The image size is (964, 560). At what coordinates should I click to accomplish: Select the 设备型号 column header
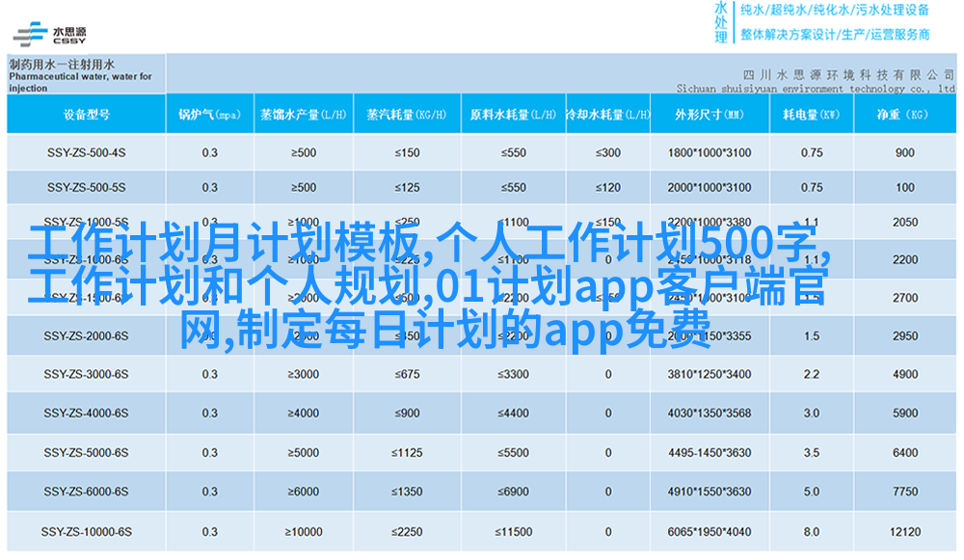tap(86, 115)
